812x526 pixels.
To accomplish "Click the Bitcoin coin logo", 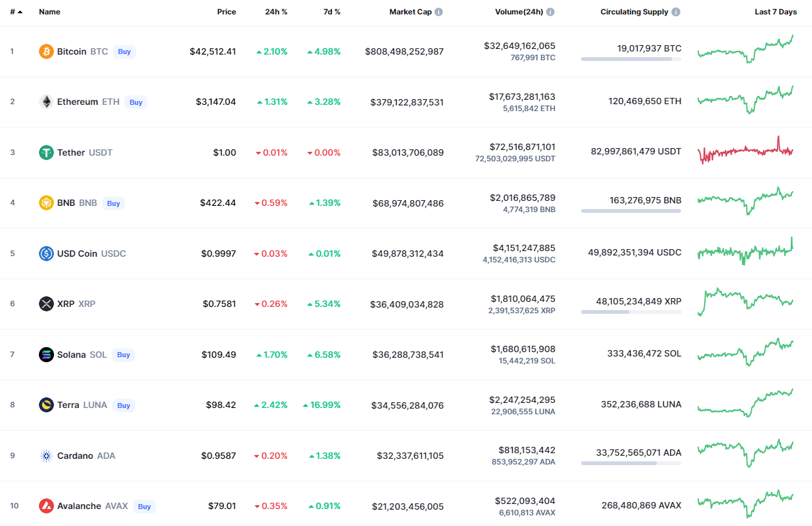I will [46, 51].
